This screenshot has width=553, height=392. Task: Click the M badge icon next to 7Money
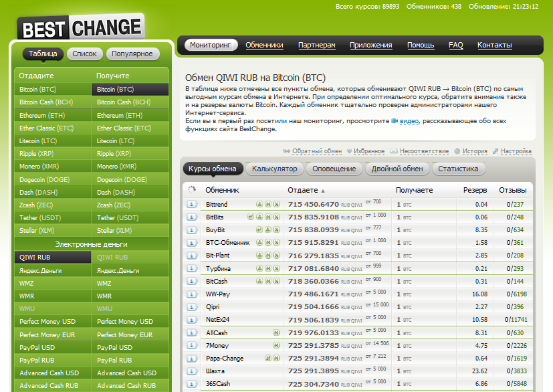pos(277,345)
